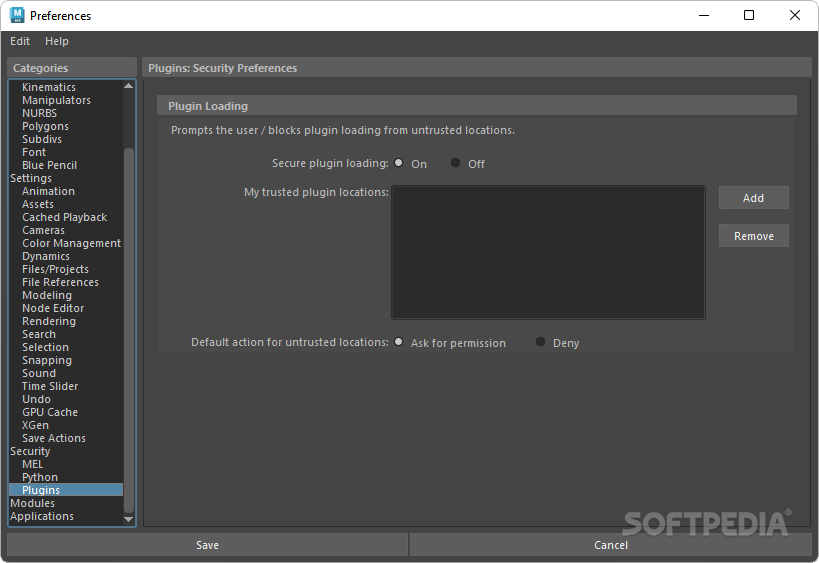
Task: Select Assets category
Action: [x=38, y=205]
